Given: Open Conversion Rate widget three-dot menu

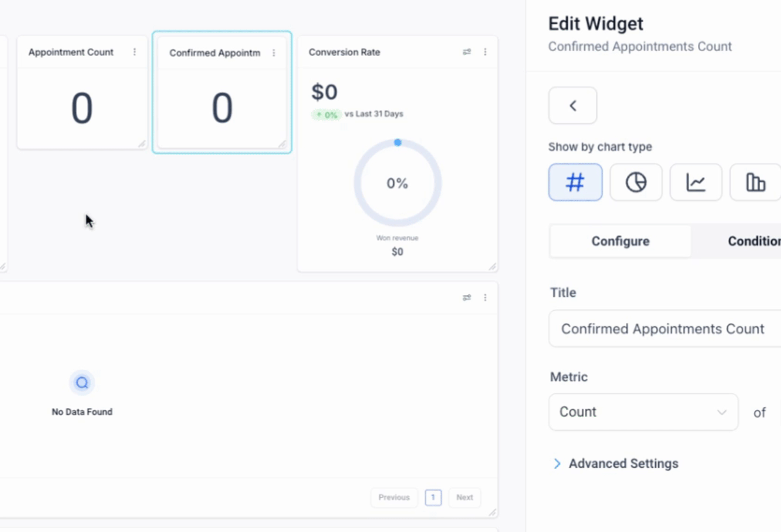Looking at the screenshot, I should [485, 52].
